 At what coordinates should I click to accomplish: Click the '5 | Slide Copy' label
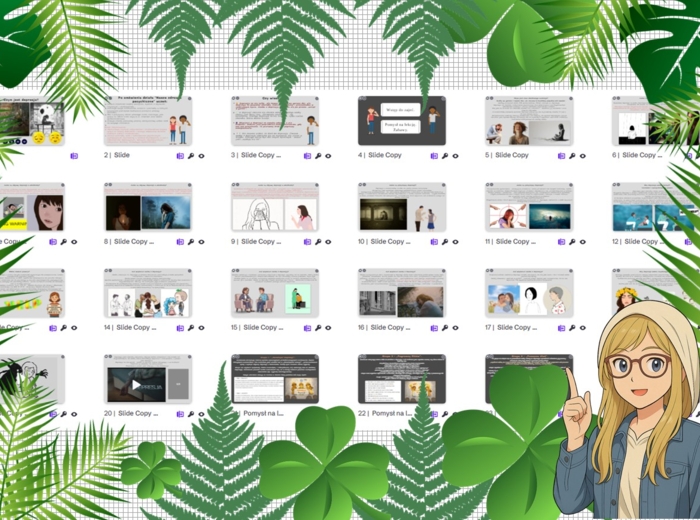pos(507,155)
